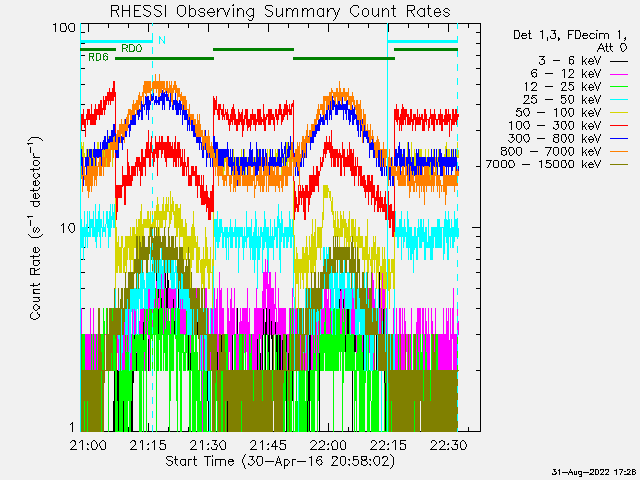Click the 'Start Time (30-Apr-16 20:58:02)' axis label
The width and height of the screenshot is (640, 480).
click(x=280, y=461)
